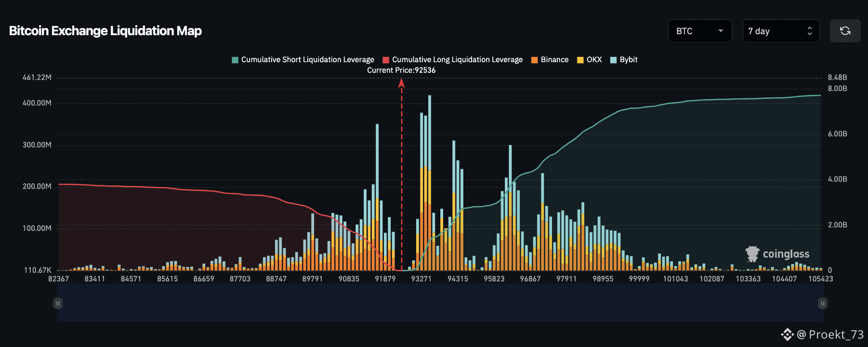Click the 84571 price axis label
This screenshot has height=347, width=868.
131,279
